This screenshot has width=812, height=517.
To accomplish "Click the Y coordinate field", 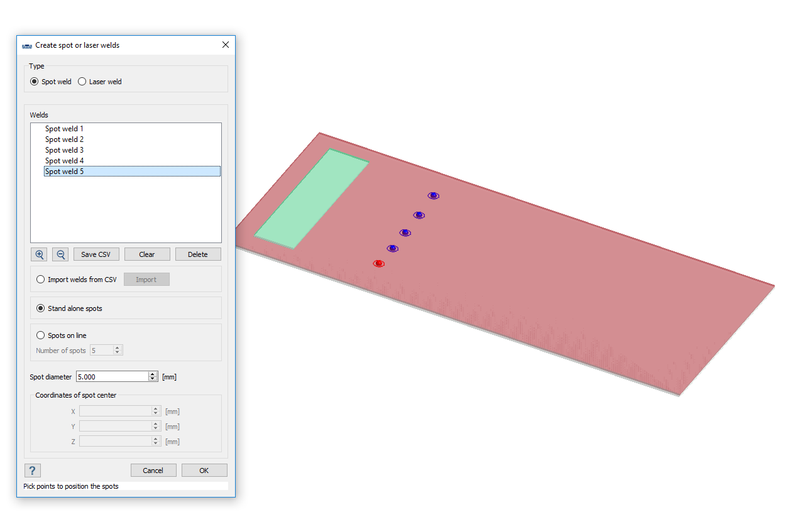I will [x=116, y=427].
